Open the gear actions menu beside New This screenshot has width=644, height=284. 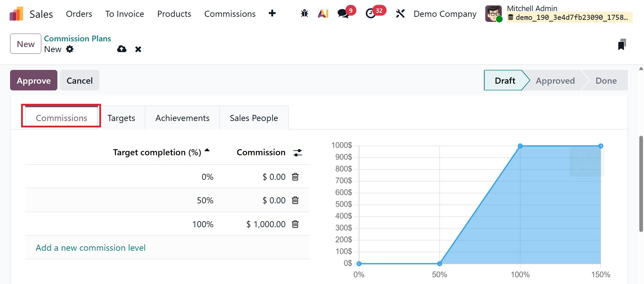click(x=70, y=49)
